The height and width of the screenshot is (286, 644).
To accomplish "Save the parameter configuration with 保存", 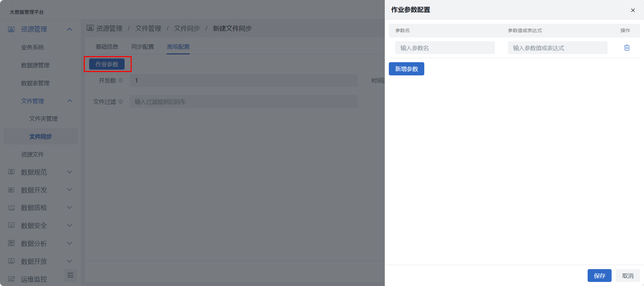I will (599, 276).
